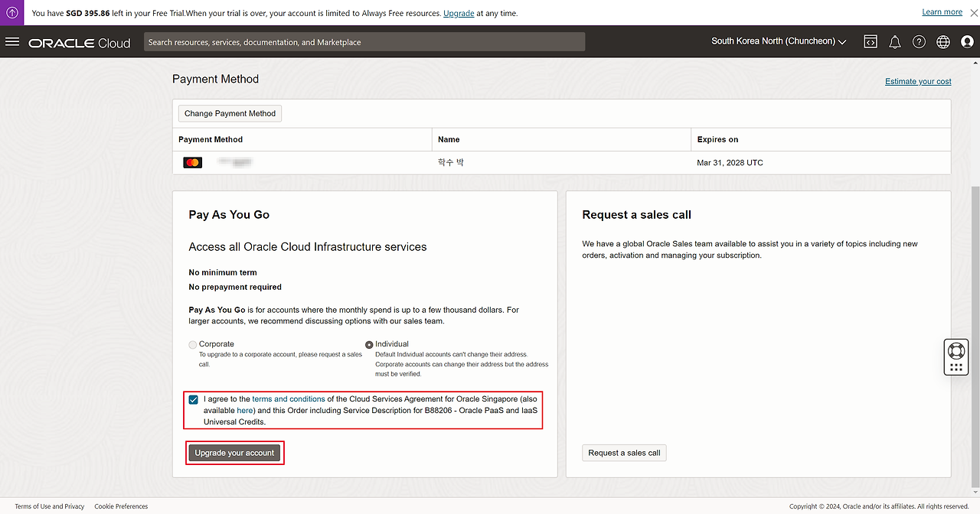Expand the South Korea North region dropdown
This screenshot has height=514, width=980.
click(779, 41)
